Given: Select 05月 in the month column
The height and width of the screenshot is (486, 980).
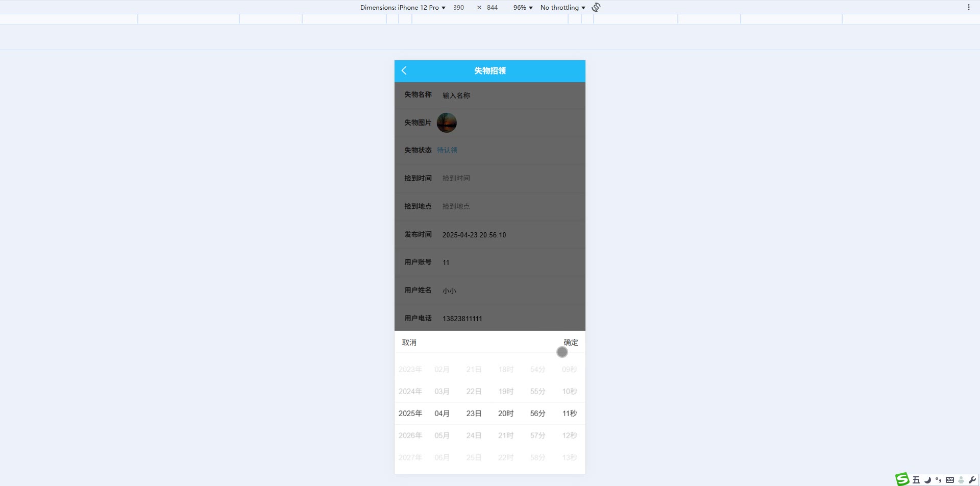Looking at the screenshot, I should (x=442, y=435).
